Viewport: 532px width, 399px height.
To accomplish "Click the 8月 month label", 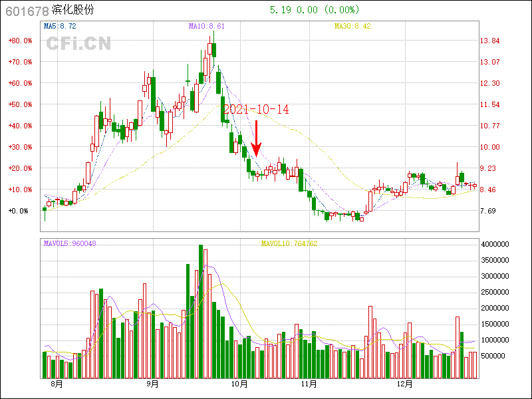I will 56,384.
